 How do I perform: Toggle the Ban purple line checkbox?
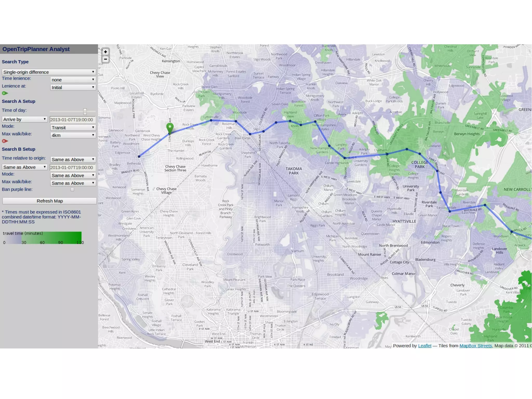point(72,189)
